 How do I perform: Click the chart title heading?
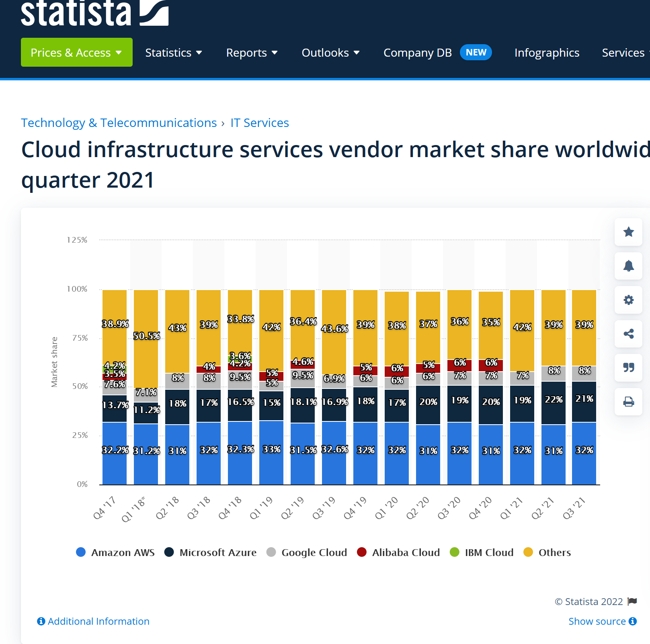336,165
